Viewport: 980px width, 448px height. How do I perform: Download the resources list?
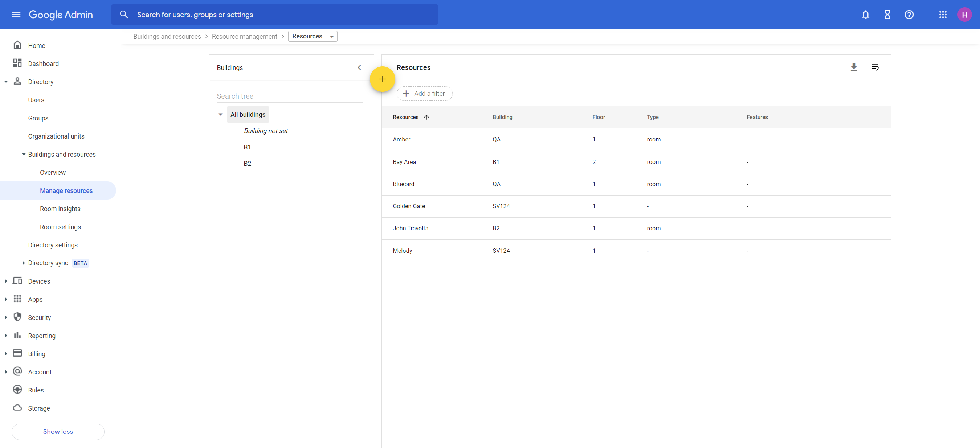854,67
